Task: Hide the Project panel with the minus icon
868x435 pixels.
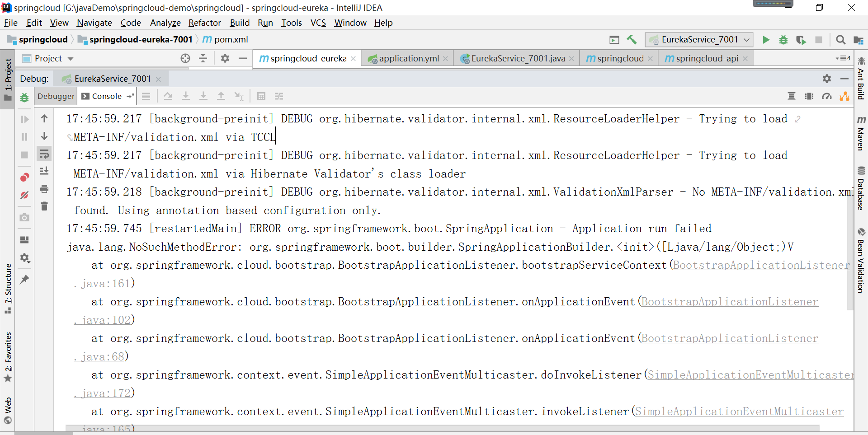Action: point(243,58)
